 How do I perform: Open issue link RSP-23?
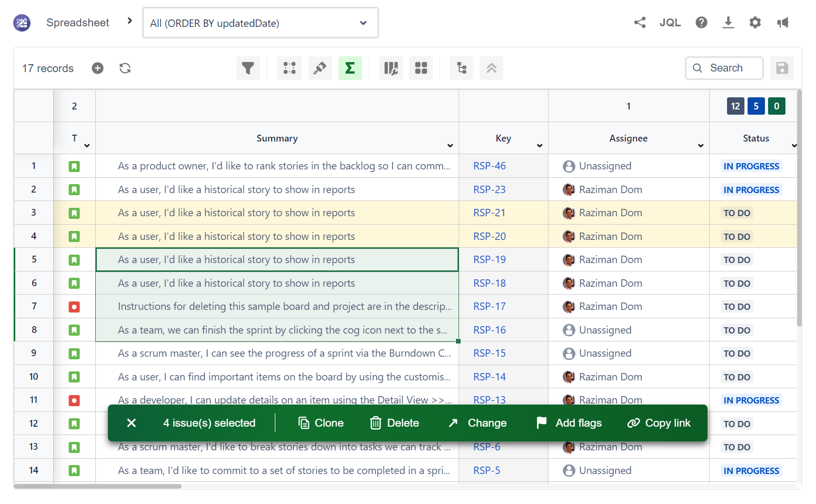(x=490, y=190)
